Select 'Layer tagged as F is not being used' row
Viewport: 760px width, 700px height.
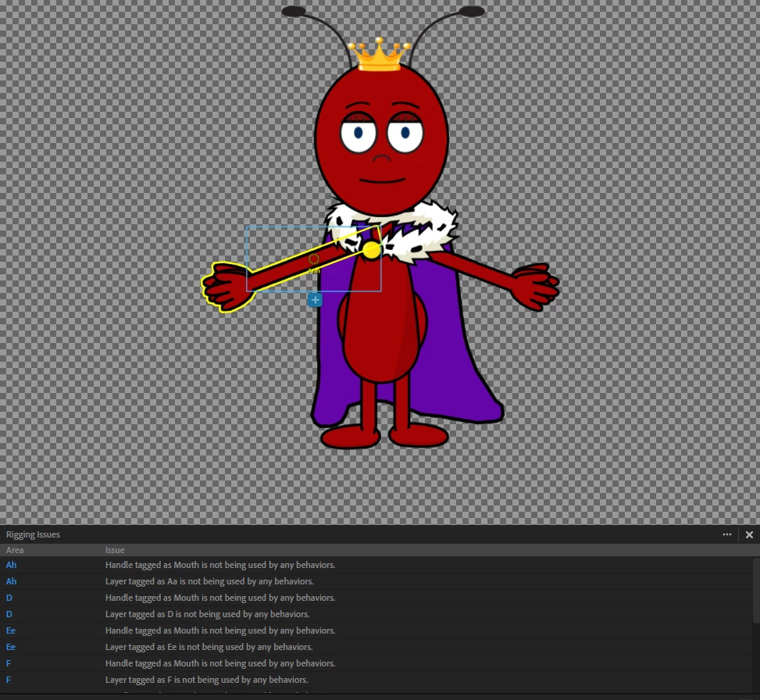(x=376, y=680)
